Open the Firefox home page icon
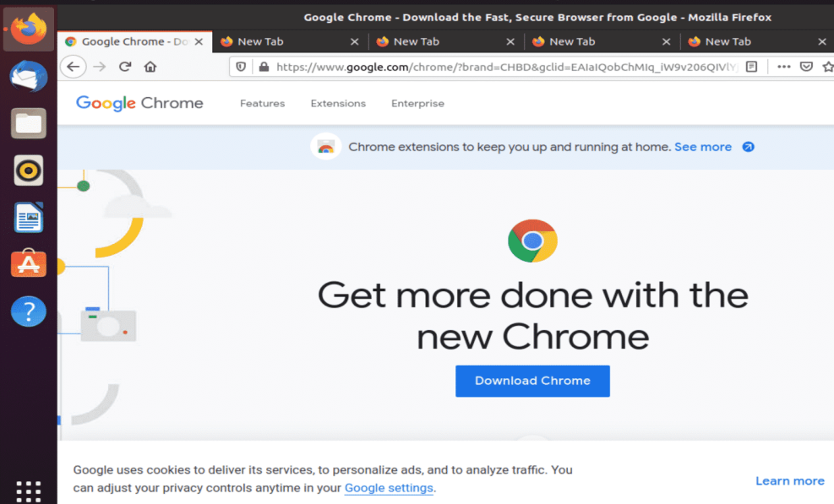The height and width of the screenshot is (504, 834). tap(150, 66)
